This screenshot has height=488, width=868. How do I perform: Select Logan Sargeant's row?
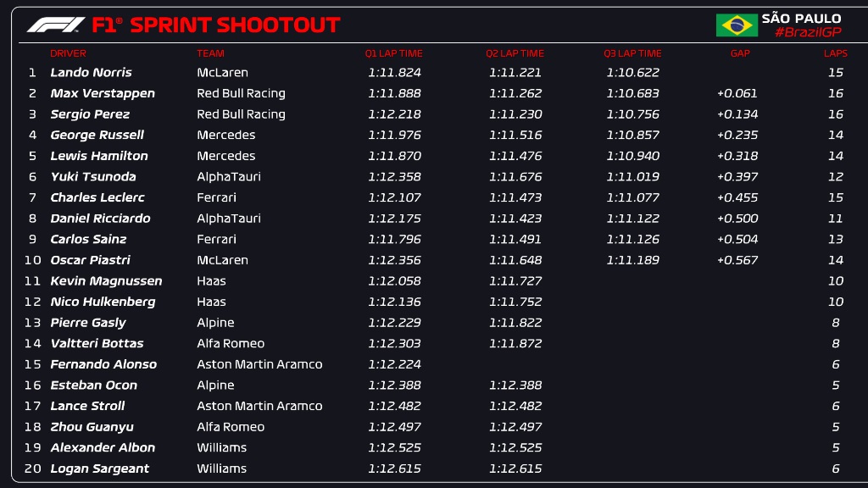tap(437, 469)
